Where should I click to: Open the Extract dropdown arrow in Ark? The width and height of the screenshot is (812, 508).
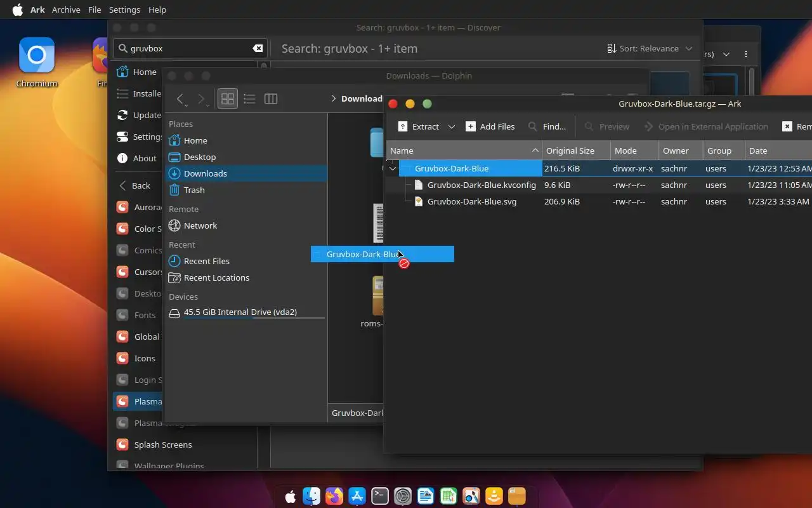(452, 126)
